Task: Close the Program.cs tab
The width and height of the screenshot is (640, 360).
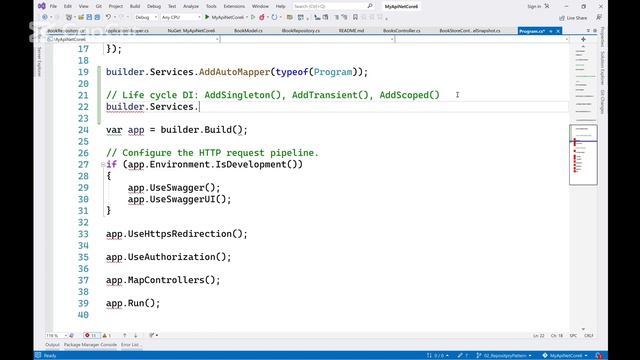Action: click(558, 31)
